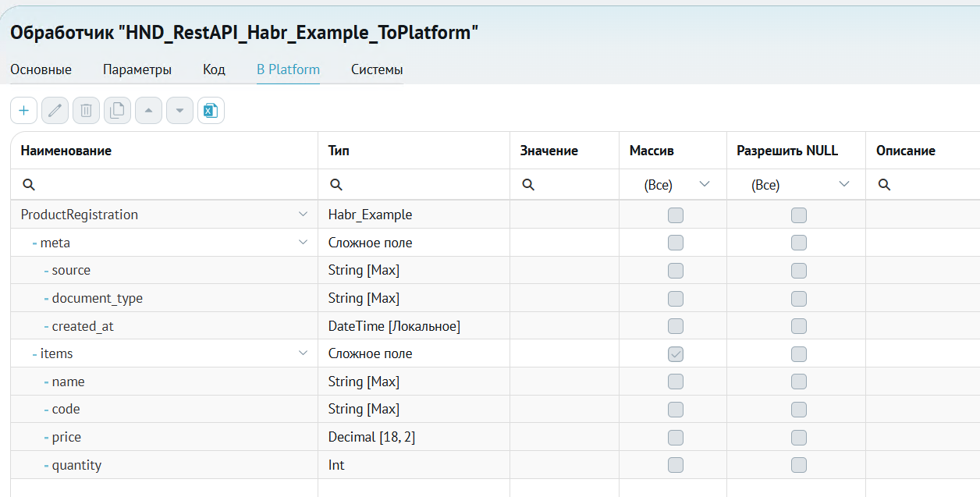This screenshot has width=980, height=497.
Task: Switch to the Основные tab
Action: (x=41, y=69)
